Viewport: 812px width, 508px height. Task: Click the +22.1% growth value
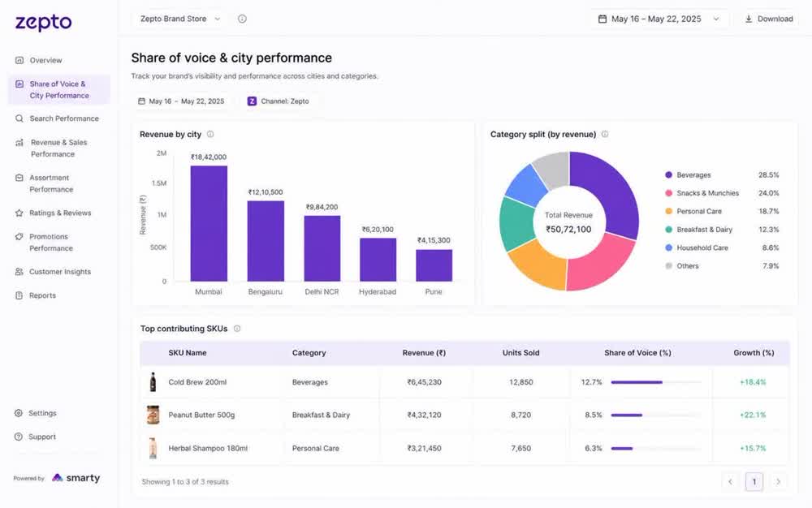point(753,415)
